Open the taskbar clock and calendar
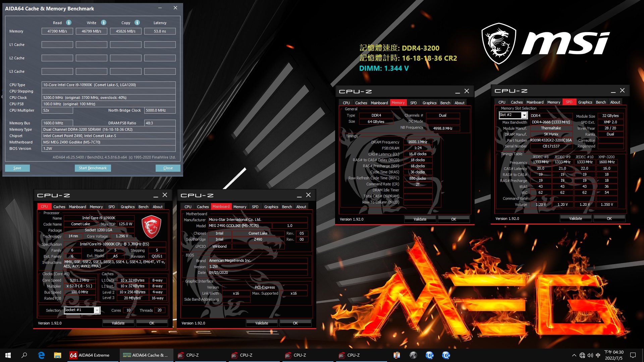This screenshot has height=362, width=644. 614,355
